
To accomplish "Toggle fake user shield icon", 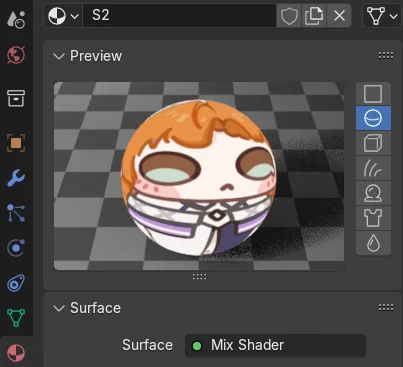I will (x=289, y=15).
